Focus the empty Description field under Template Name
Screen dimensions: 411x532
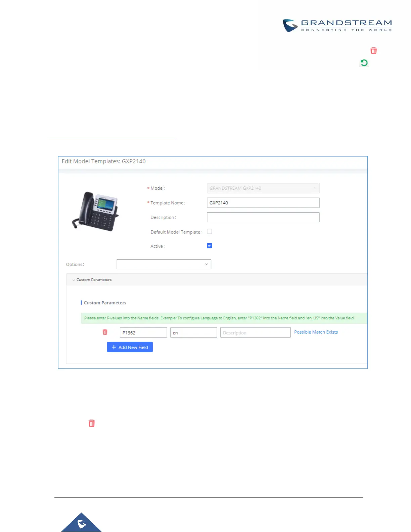tap(263, 217)
